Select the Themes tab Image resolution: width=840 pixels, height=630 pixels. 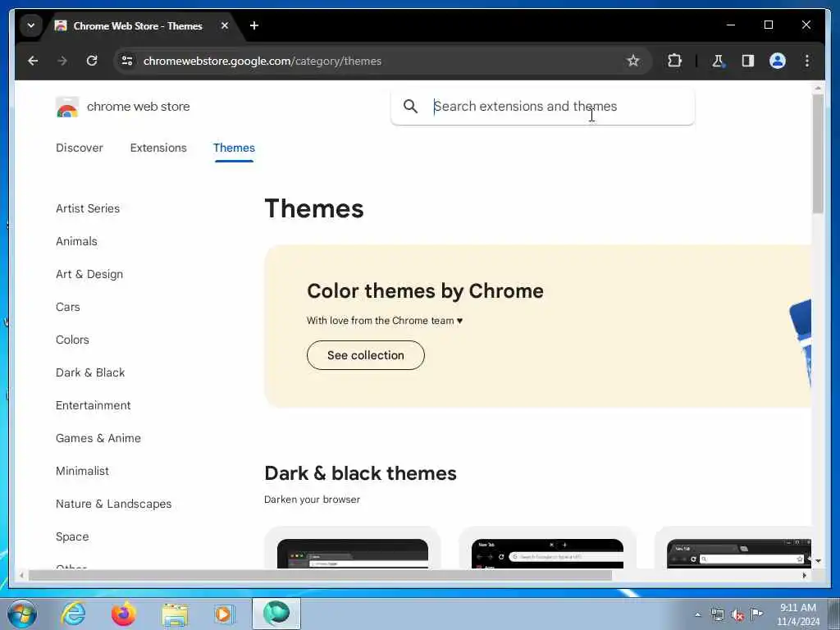234,148
